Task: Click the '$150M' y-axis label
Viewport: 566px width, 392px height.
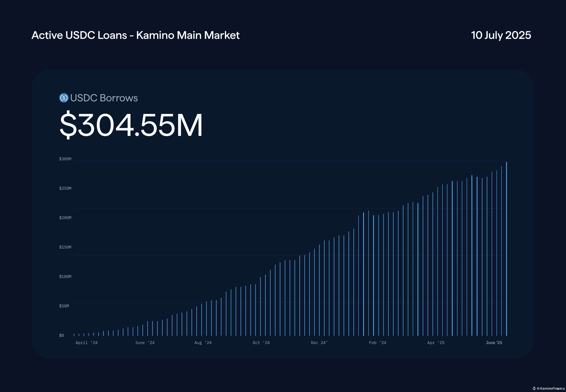Action: (65, 247)
